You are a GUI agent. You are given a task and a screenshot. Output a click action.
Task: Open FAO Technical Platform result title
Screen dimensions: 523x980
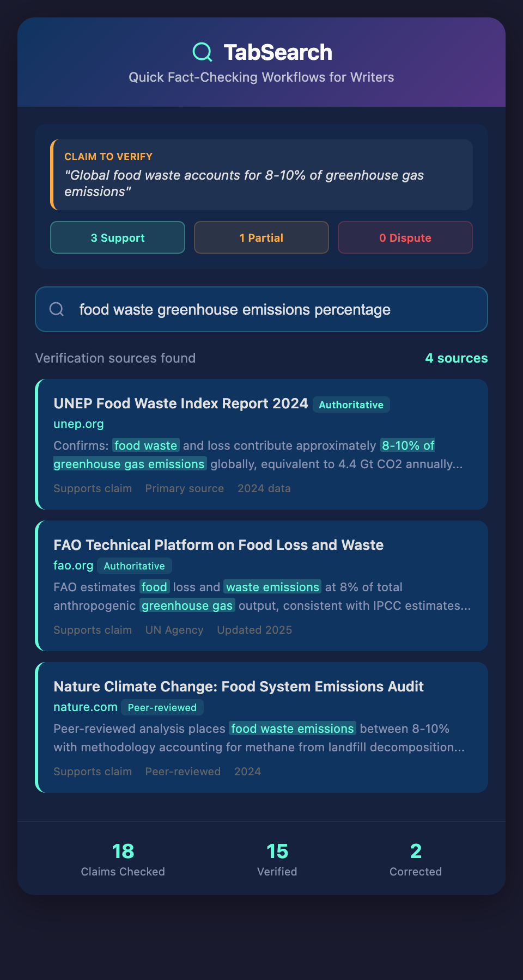click(x=218, y=545)
